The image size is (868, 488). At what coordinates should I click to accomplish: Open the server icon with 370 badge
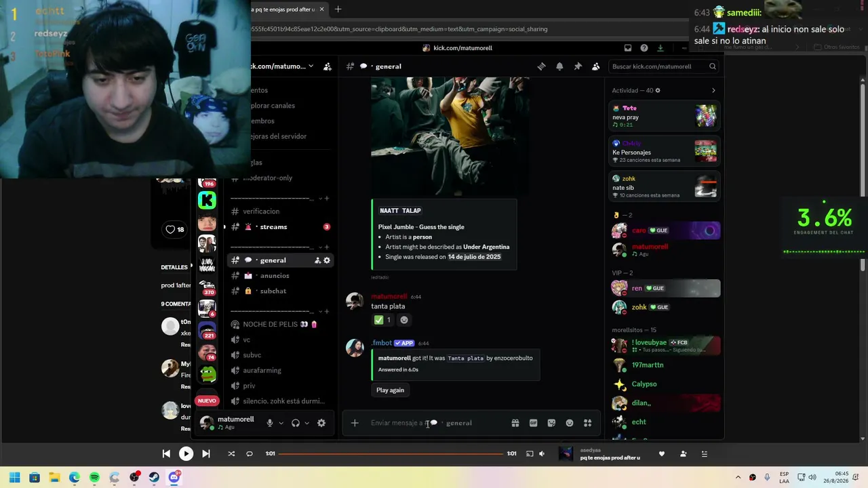click(x=207, y=287)
